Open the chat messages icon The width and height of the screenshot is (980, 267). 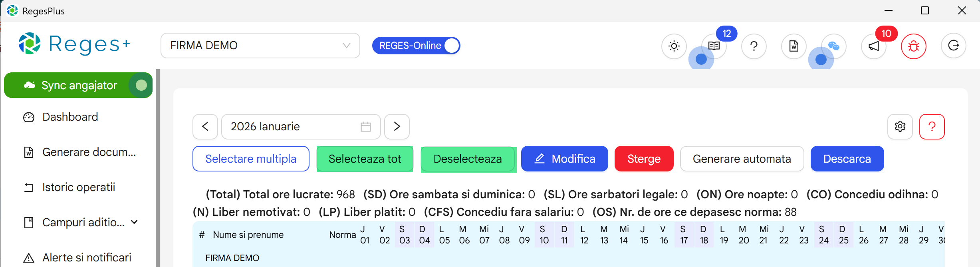[835, 46]
